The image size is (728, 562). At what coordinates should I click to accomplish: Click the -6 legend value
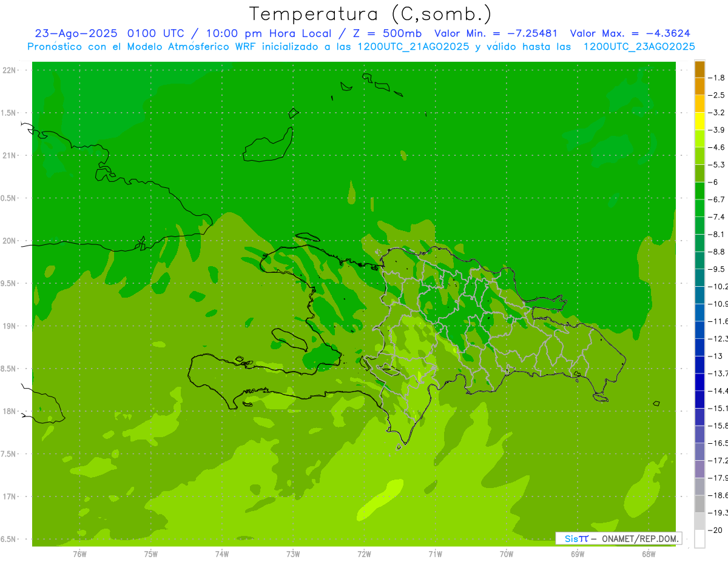coord(714,182)
